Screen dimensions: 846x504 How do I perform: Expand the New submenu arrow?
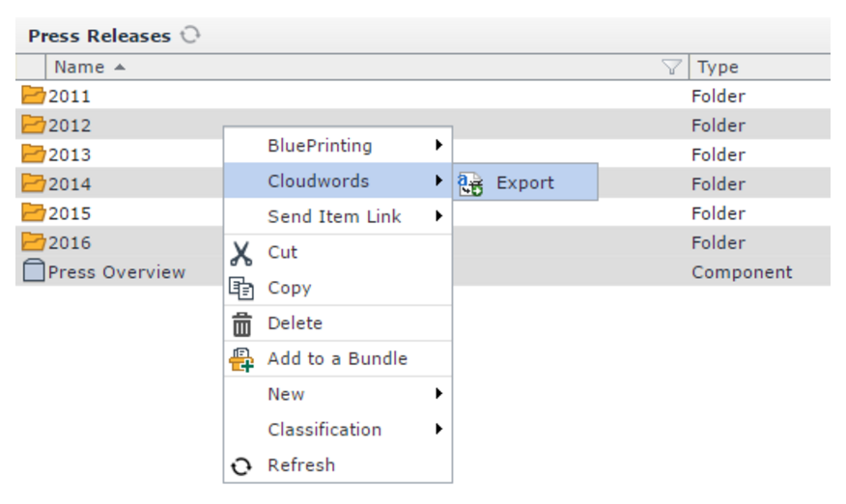[x=438, y=394]
